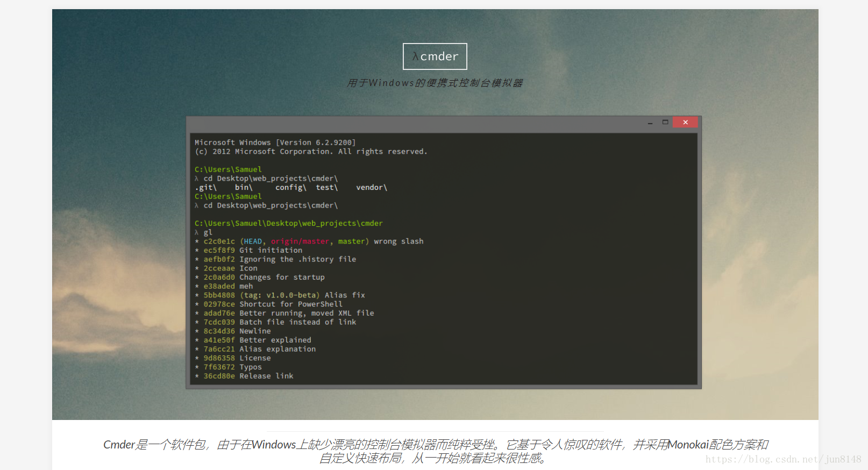This screenshot has width=868, height=470.
Task: Select the Cmder description paragraph mentioning Monokai
Action: (435, 451)
